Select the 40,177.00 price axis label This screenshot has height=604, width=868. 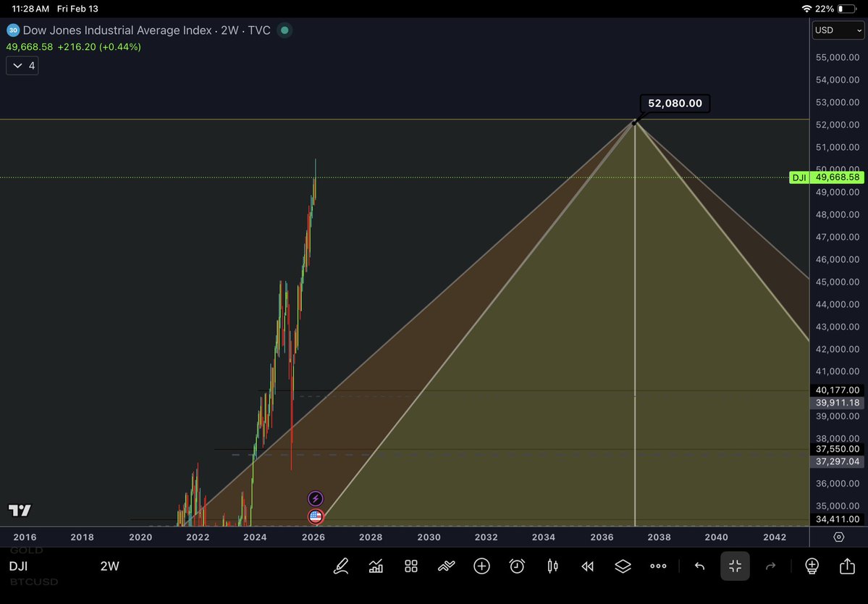point(838,390)
